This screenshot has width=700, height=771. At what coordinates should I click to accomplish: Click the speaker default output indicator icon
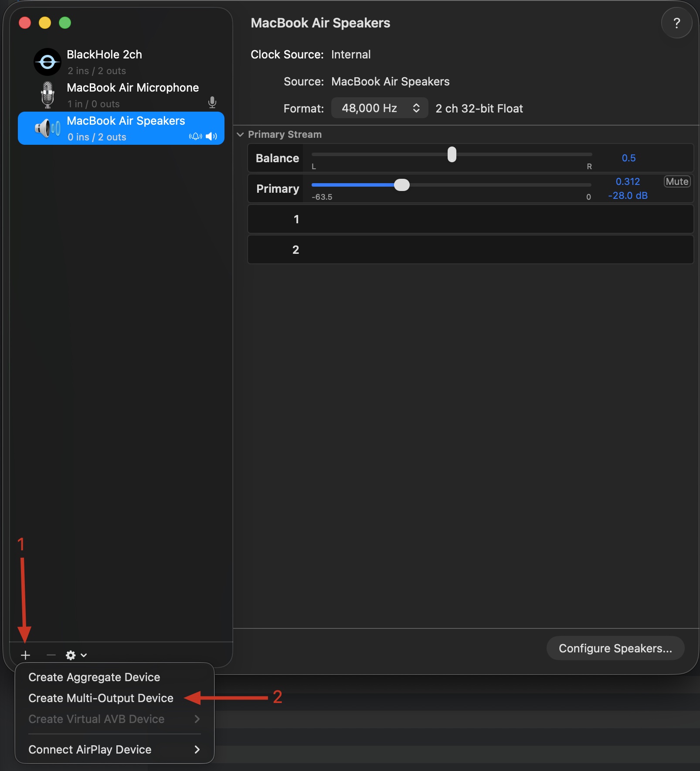click(x=211, y=136)
